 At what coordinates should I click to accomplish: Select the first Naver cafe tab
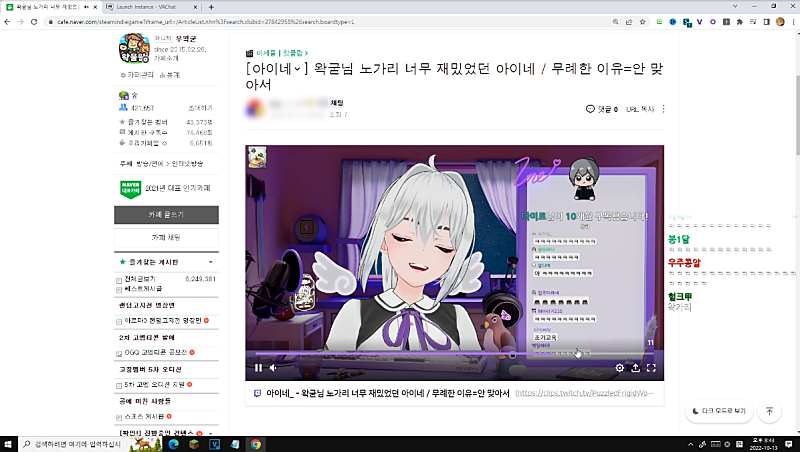pyautogui.click(x=51, y=7)
